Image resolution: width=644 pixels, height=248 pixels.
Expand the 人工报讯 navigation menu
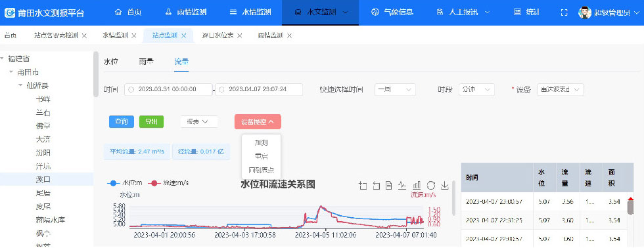(463, 12)
